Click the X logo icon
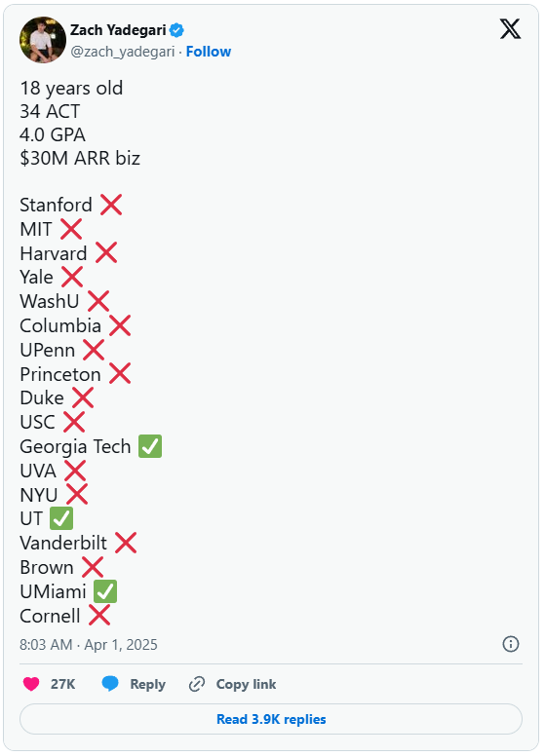This screenshot has height=756, width=545. (510, 29)
